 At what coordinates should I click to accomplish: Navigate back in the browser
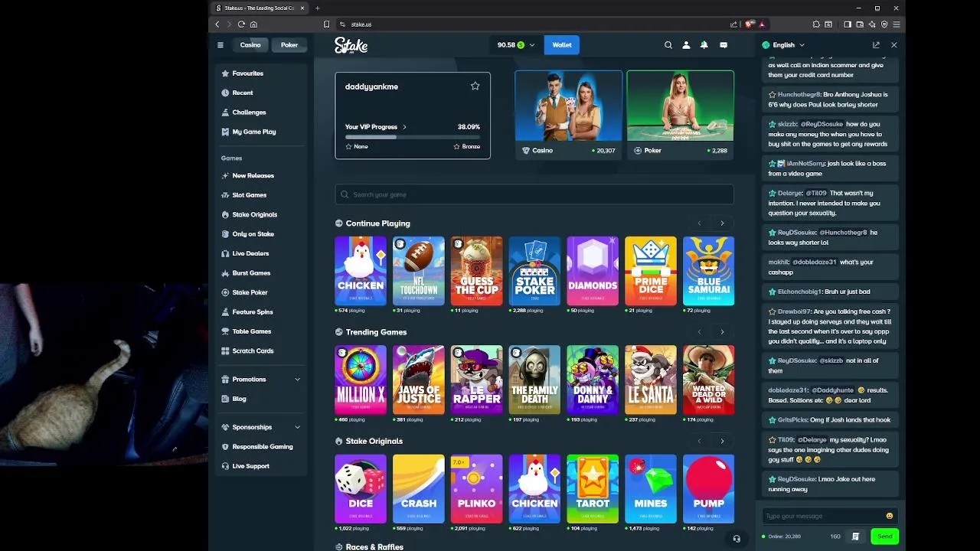click(x=217, y=24)
